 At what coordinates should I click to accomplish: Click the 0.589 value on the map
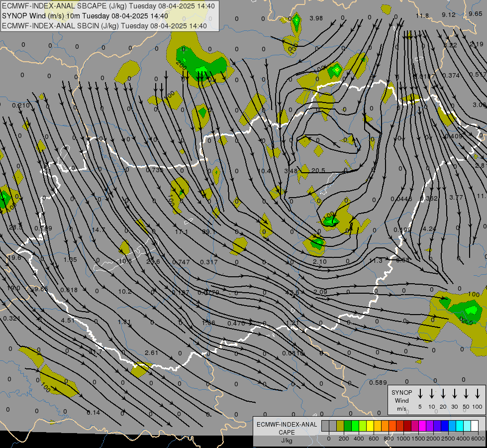tap(378, 382)
